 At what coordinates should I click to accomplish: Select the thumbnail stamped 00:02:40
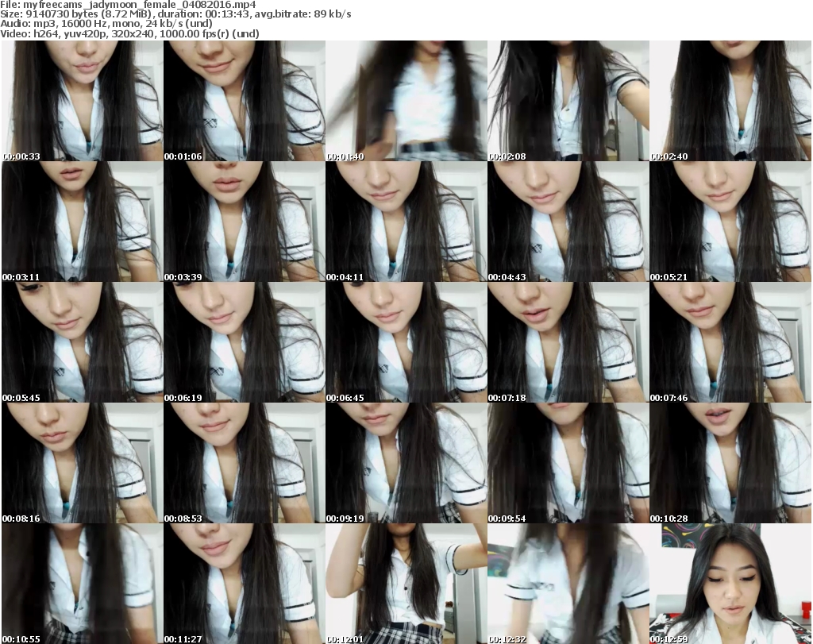click(730, 101)
